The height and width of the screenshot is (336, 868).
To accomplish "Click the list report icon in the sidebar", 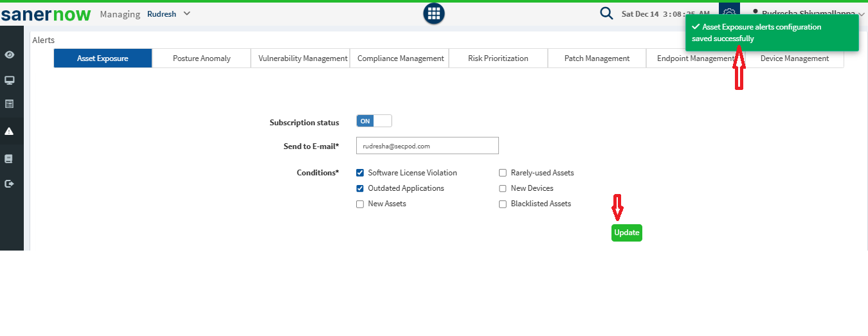I will pyautogui.click(x=10, y=103).
